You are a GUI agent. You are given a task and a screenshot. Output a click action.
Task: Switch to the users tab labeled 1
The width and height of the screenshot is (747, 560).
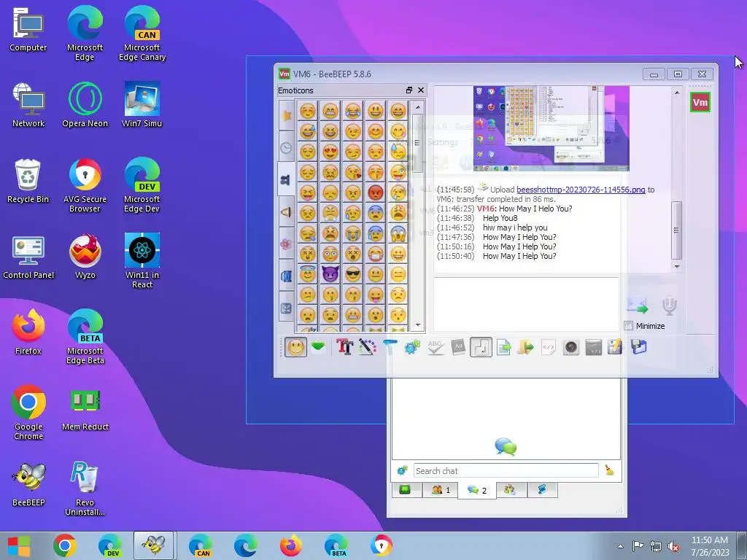pyautogui.click(x=440, y=489)
